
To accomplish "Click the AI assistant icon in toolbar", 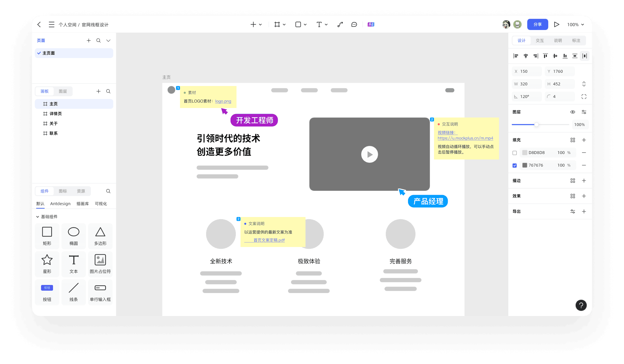I will [371, 24].
